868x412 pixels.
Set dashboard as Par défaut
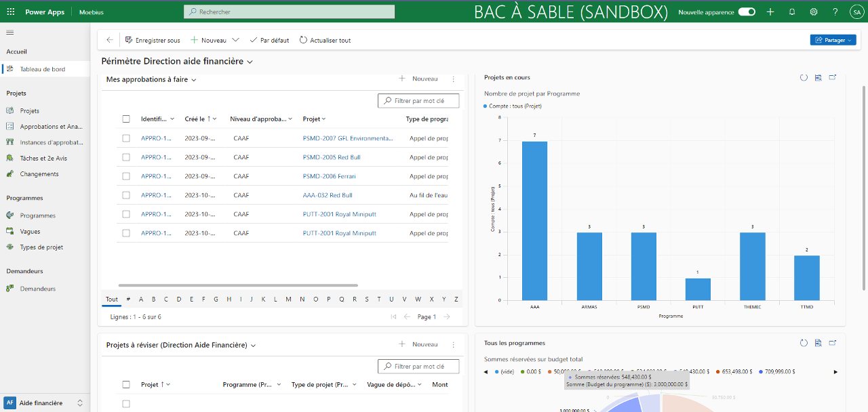[269, 40]
